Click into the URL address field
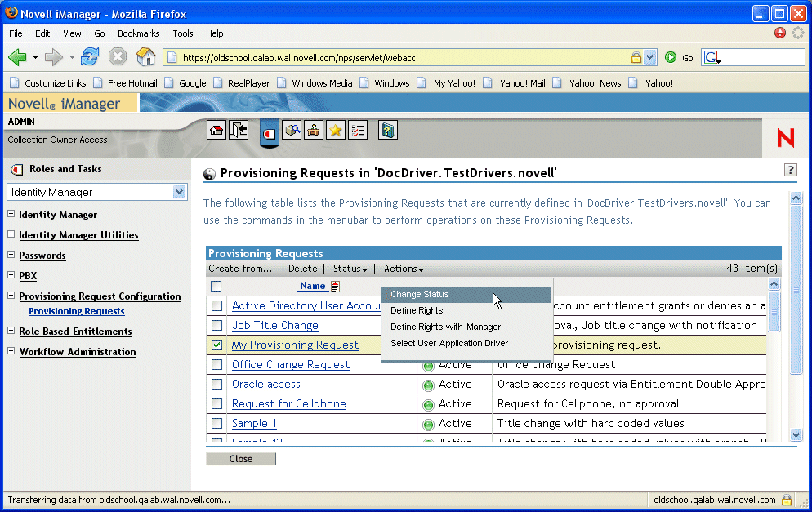This screenshot has height=512, width=812. 404,57
